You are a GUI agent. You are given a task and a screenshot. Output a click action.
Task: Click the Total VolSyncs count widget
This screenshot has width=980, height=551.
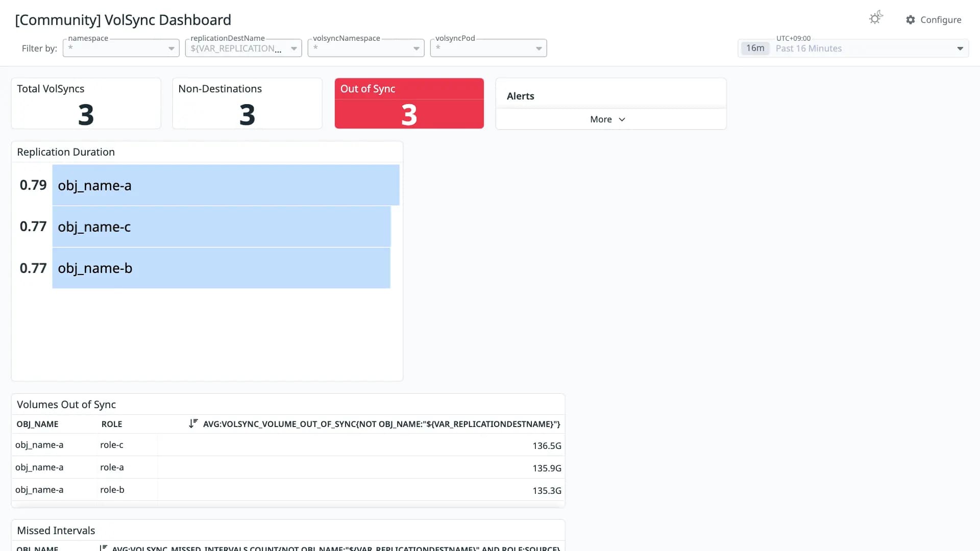pyautogui.click(x=86, y=104)
